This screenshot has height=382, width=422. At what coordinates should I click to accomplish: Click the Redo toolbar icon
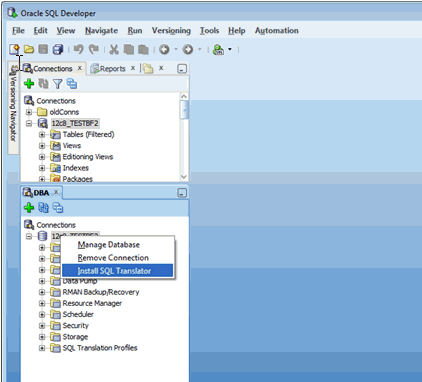point(94,49)
